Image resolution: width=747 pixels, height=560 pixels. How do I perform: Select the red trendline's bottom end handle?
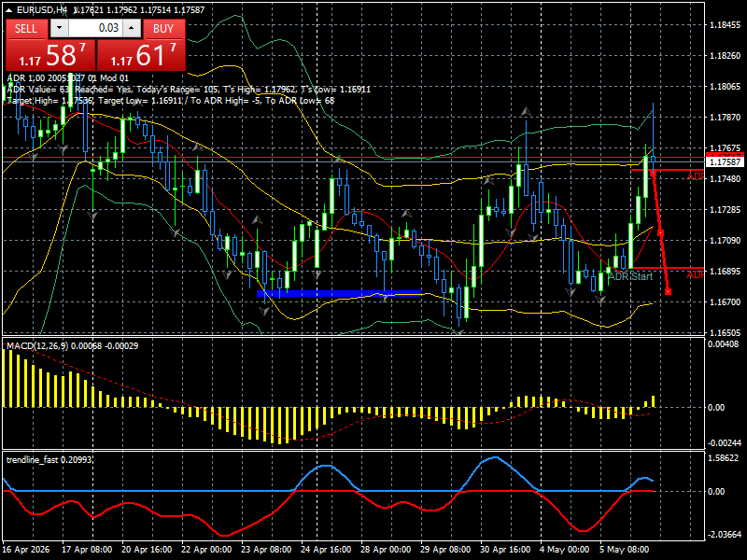tap(668, 291)
